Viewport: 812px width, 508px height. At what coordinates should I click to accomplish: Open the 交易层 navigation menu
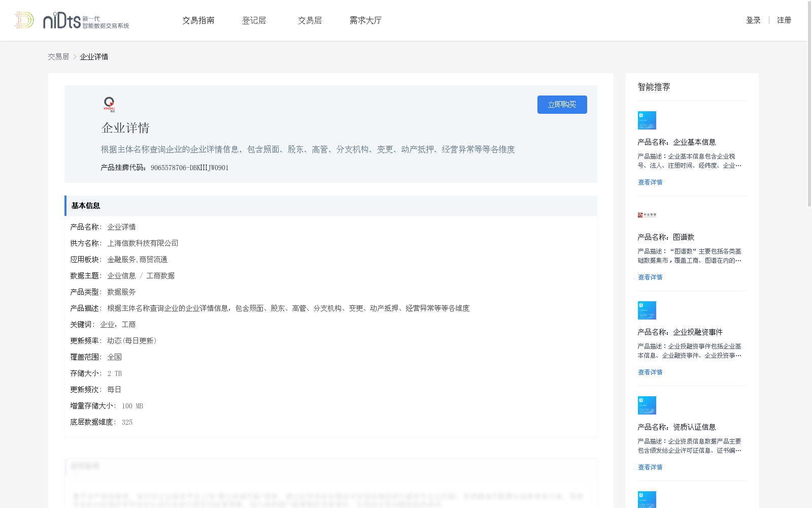pos(310,20)
